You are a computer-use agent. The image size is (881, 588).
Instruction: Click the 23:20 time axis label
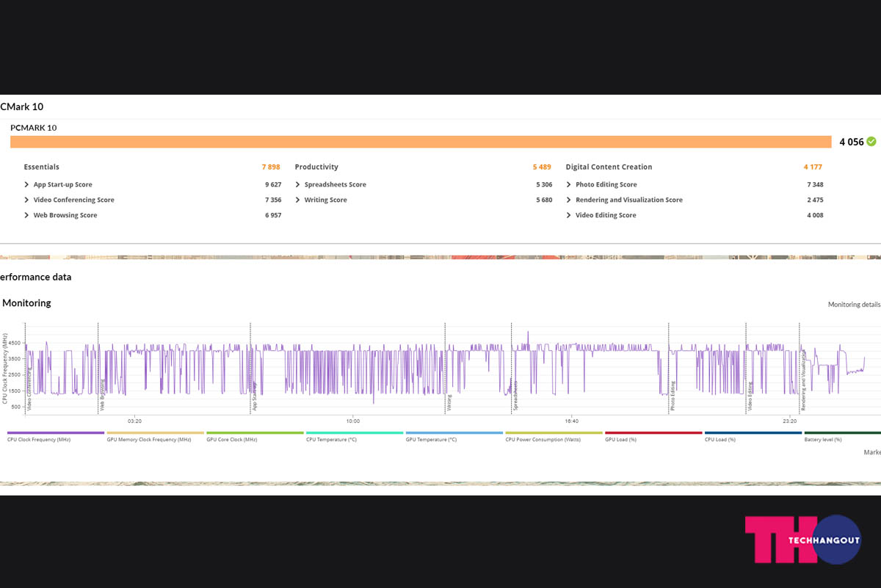pyautogui.click(x=789, y=421)
